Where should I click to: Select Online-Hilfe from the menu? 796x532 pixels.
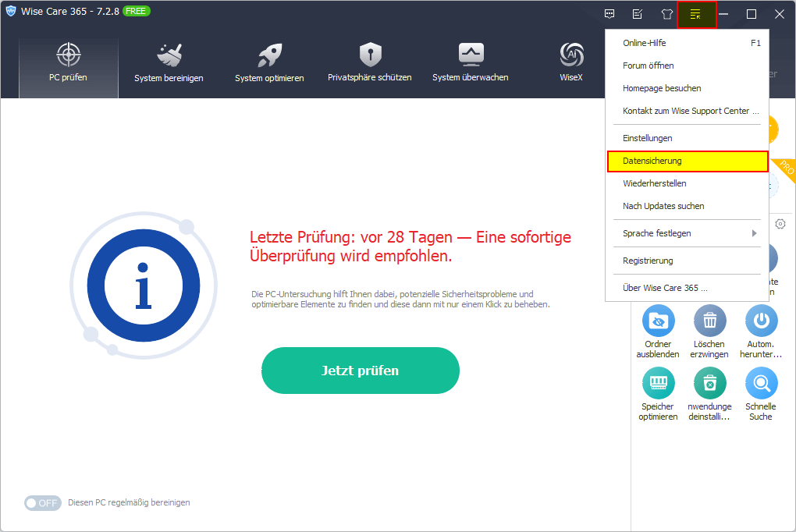(688, 43)
